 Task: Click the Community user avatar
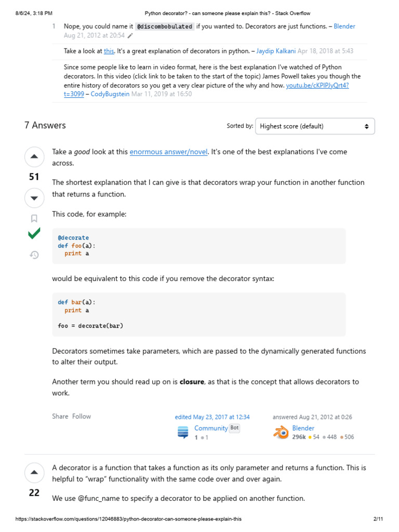coord(183,432)
